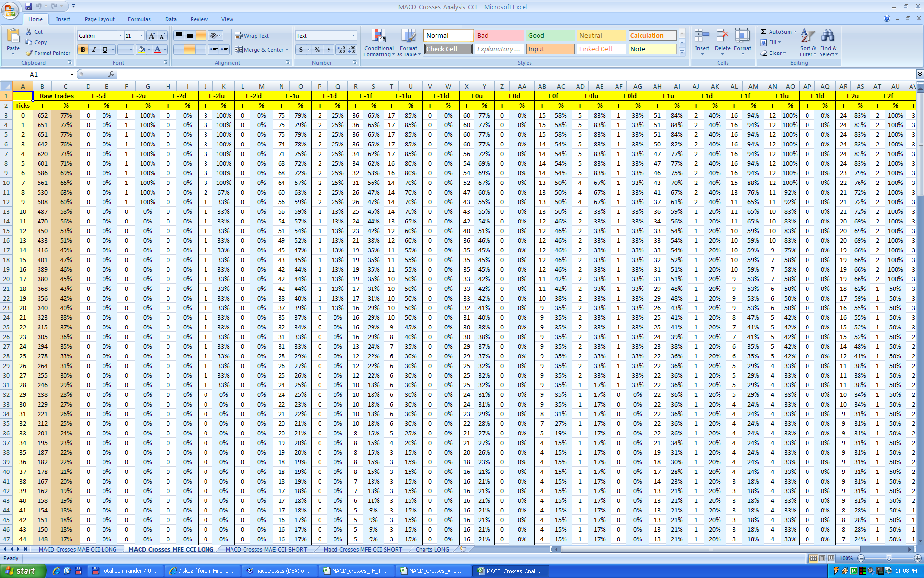Viewport: 924px width, 578px height.
Task: Open Sort & Filter tool
Action: pos(808,37)
